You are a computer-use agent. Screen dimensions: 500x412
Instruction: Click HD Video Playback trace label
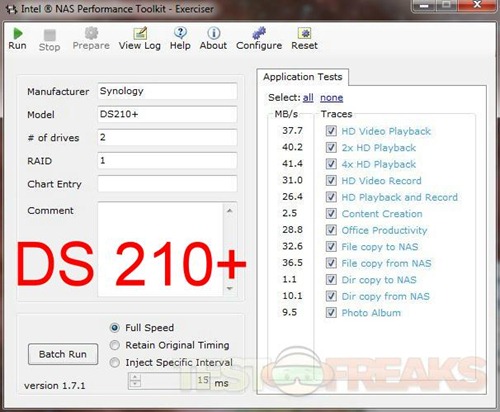(386, 131)
